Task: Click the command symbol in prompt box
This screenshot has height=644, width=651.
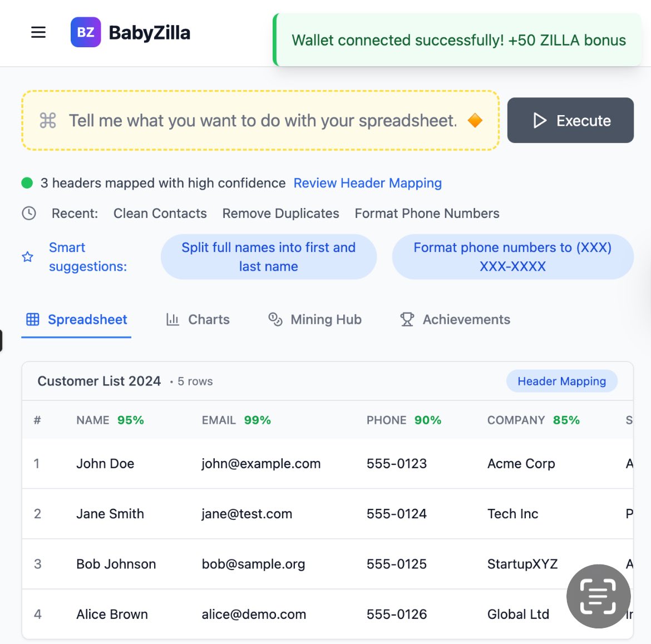Action: (x=48, y=121)
